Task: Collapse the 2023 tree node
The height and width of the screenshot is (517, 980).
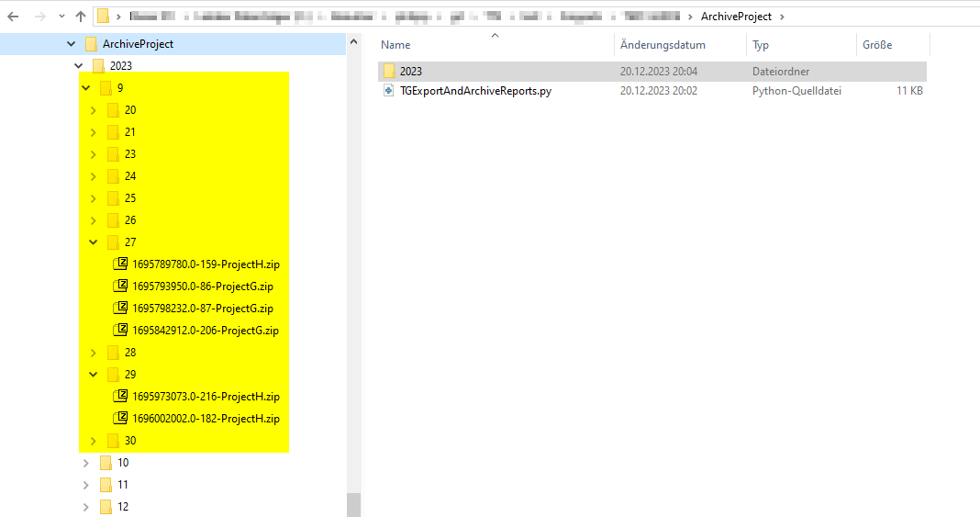Action: click(x=79, y=65)
